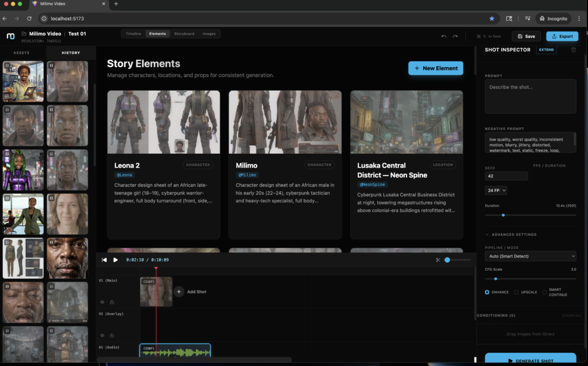Screen dimensions: 588x366
Task: Click the CFG Scale slider
Action: tap(530, 279)
